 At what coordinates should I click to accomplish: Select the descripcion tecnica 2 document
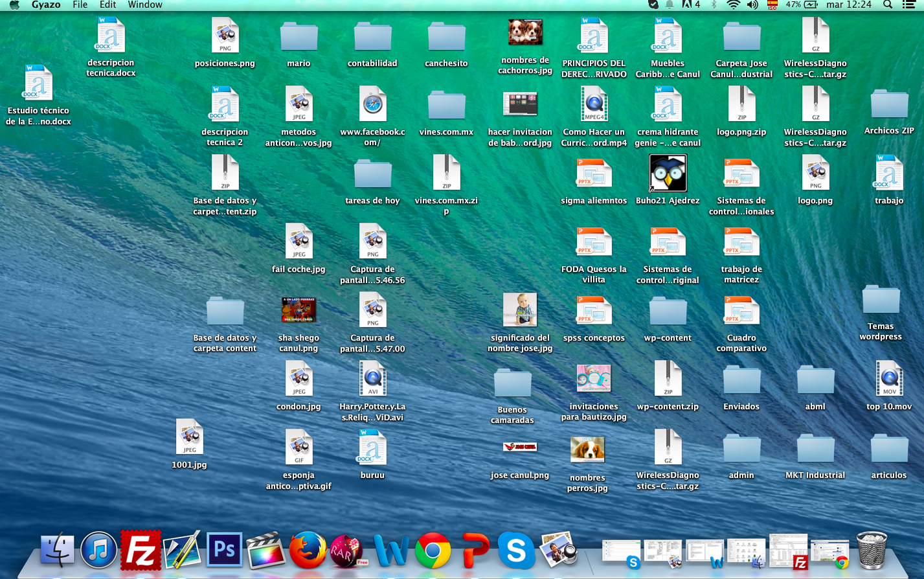coord(225,117)
